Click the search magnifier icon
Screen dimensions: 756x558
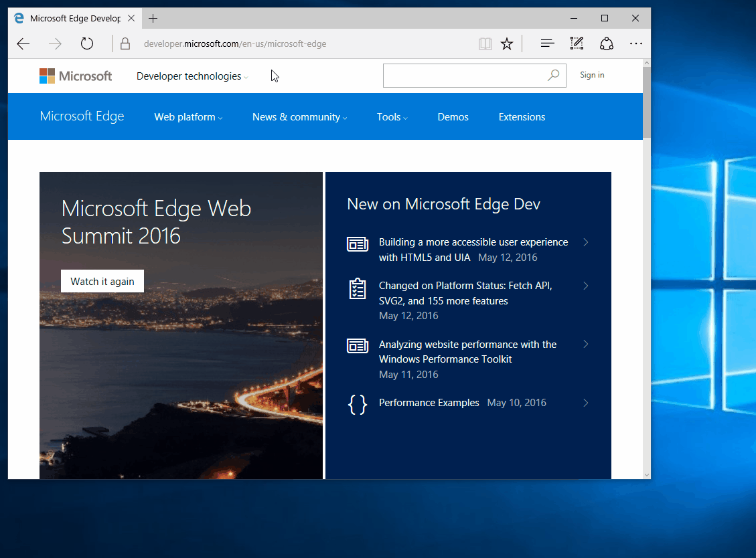pos(553,75)
